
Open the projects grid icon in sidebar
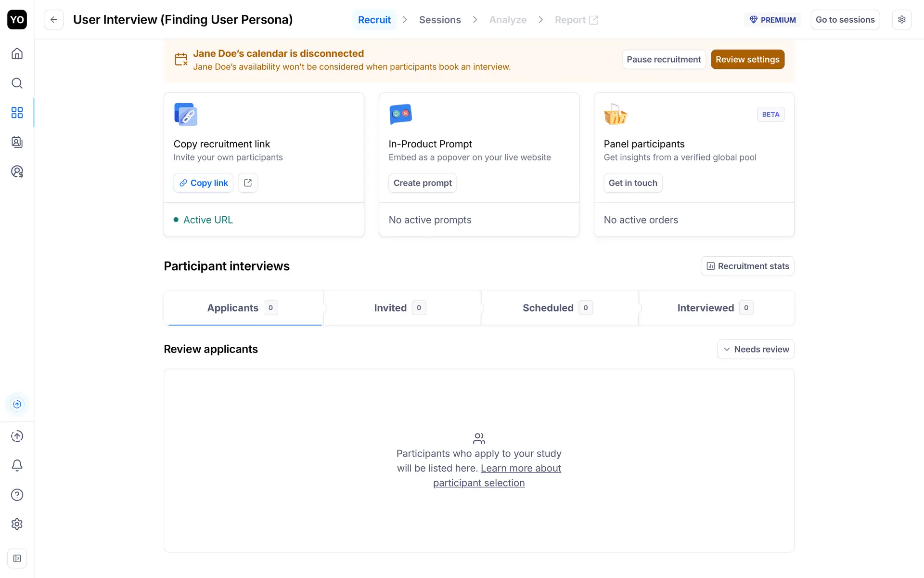(17, 113)
